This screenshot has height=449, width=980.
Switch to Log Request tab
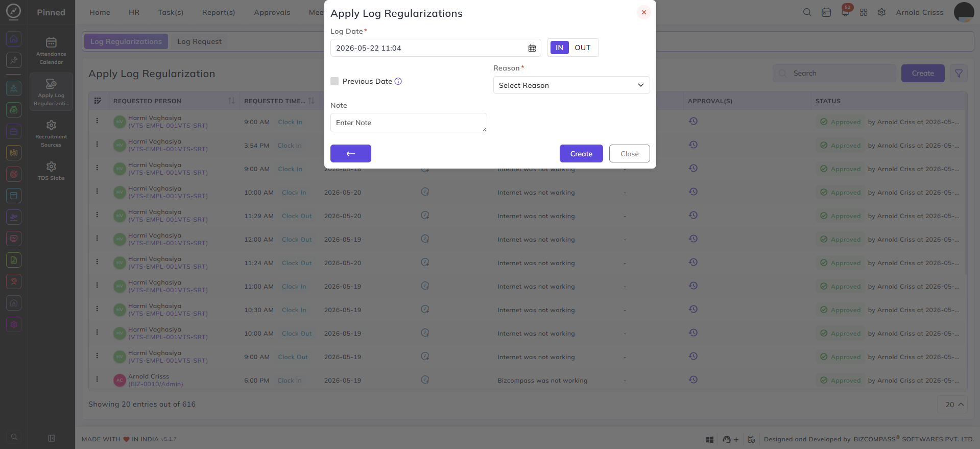pyautogui.click(x=199, y=41)
